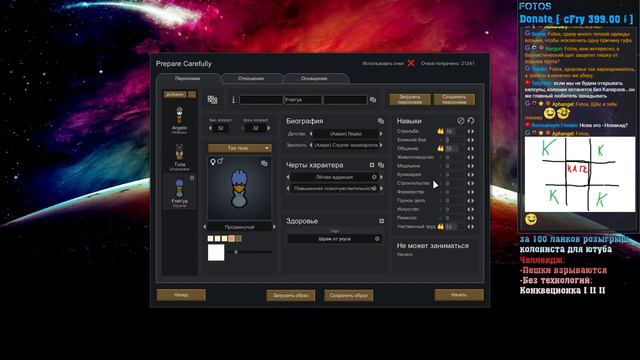Pick the darkest skin color swatch
Viewport: 640px width, 360px height.
(239, 238)
